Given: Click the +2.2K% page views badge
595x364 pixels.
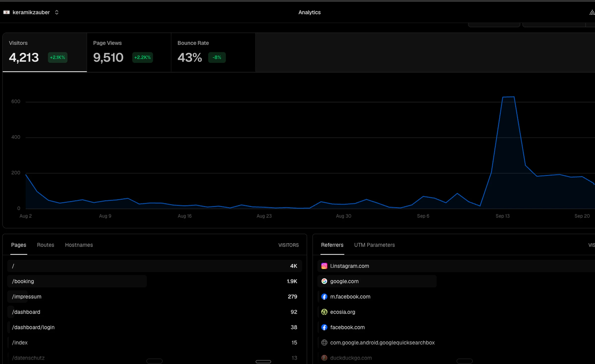Looking at the screenshot, I should (x=143, y=57).
